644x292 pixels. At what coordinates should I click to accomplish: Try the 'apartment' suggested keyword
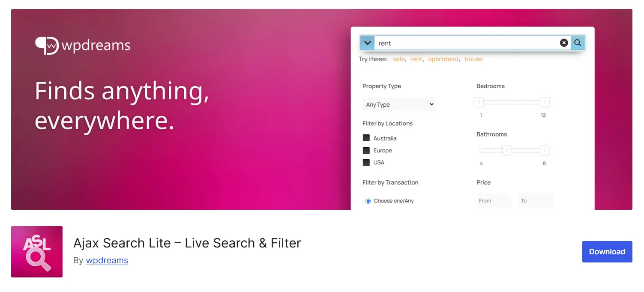pos(443,59)
